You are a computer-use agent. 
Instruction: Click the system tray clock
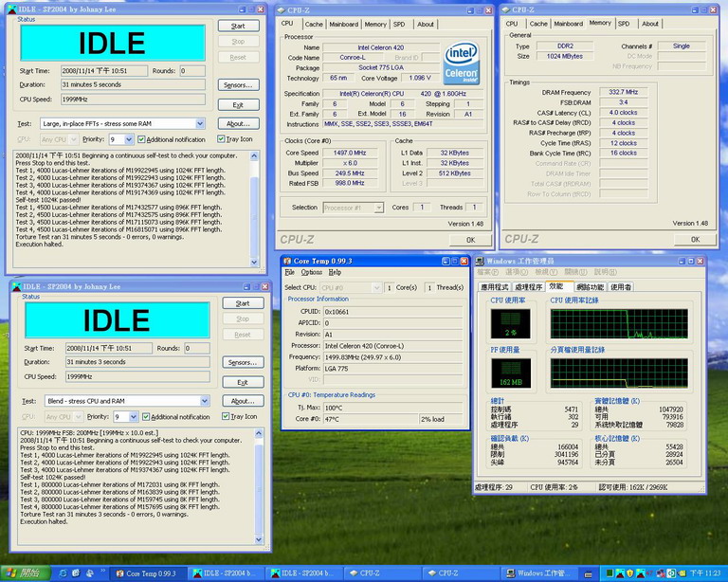click(x=705, y=573)
